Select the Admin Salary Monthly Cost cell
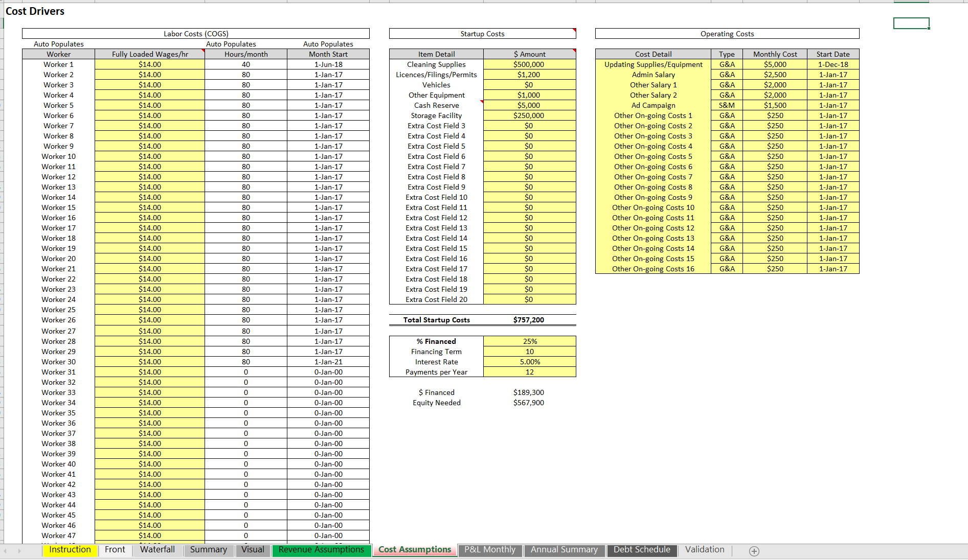The height and width of the screenshot is (560, 968). [775, 74]
